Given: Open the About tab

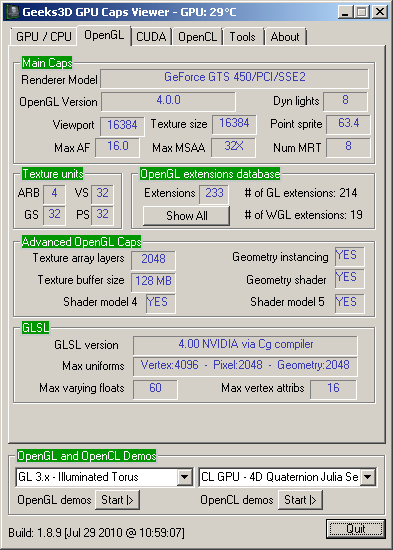Looking at the screenshot, I should point(285,37).
